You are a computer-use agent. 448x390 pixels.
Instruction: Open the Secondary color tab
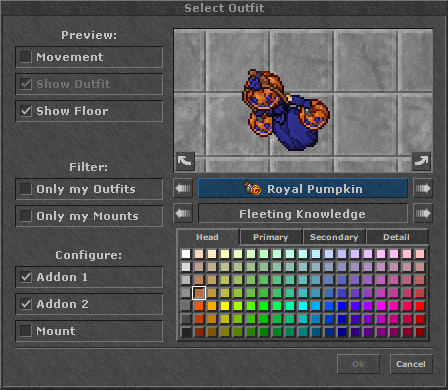coord(334,237)
